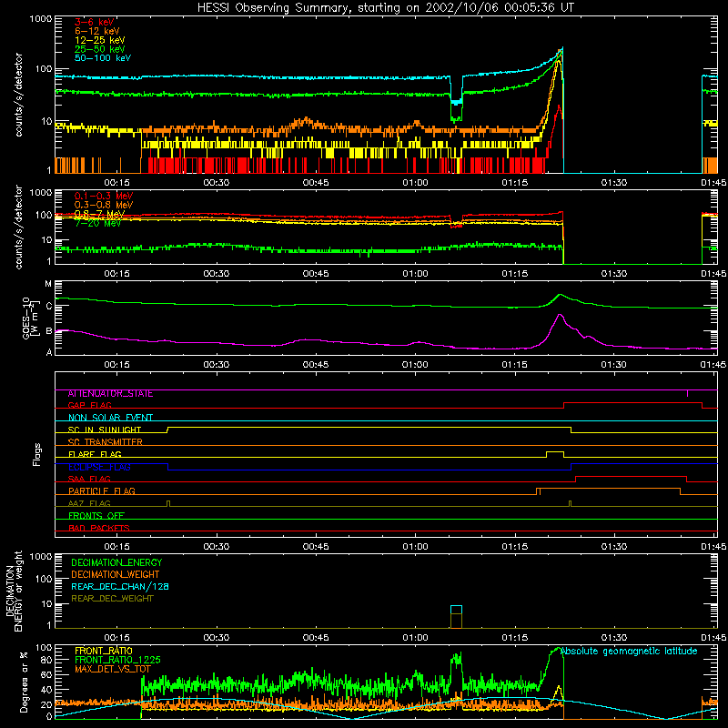Click the Degrees or % axis title
The width and height of the screenshot is (728, 728).
(x=24, y=682)
